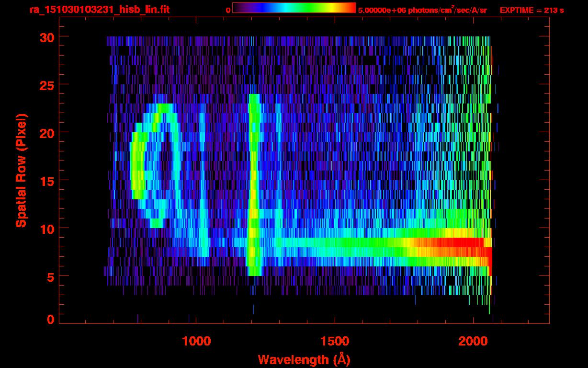The width and height of the screenshot is (588, 368).
Task: Click the x-axis tick label 2000
Action: coord(473,341)
